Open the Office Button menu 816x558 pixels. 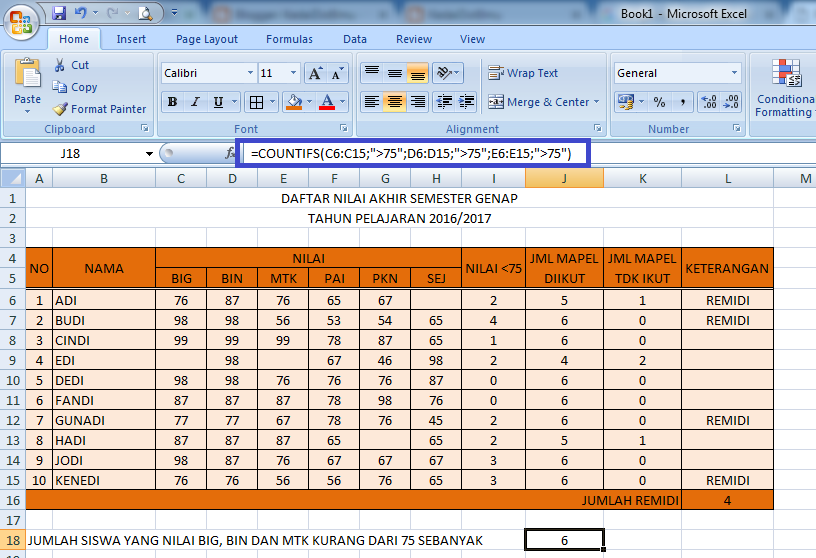(21, 22)
